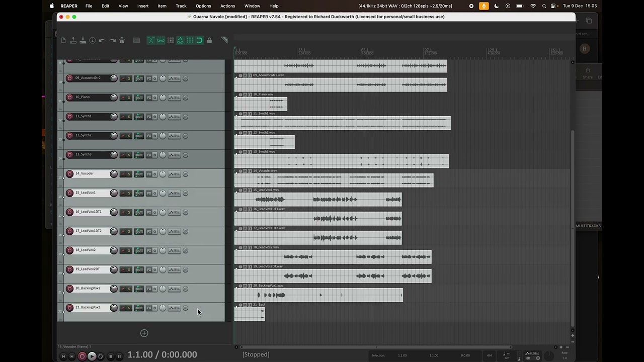Screen dimensions: 644x362
Task: Click the transport Play button
Action: click(92, 356)
